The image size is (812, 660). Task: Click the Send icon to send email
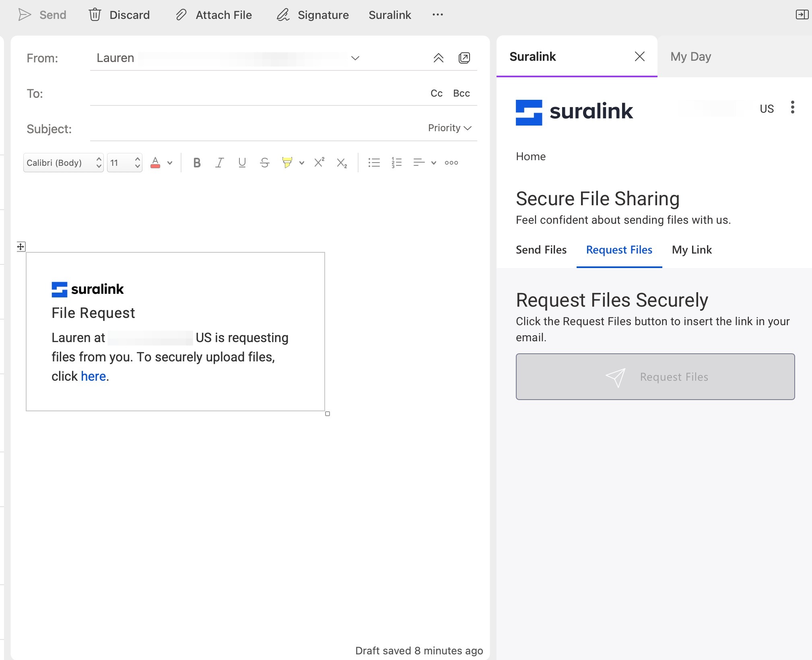tap(24, 14)
